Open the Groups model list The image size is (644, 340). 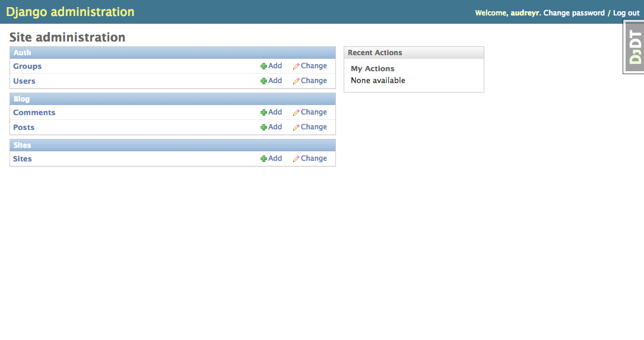[x=27, y=66]
